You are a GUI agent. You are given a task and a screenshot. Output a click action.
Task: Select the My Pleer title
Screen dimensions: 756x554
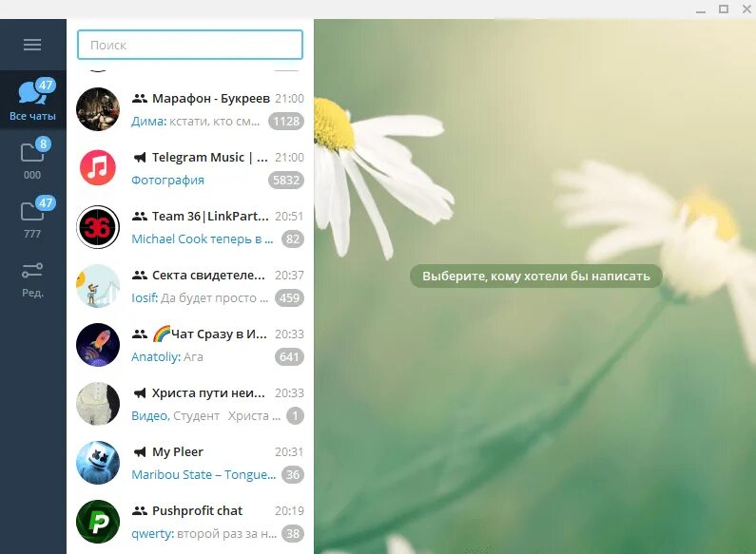coord(178,452)
